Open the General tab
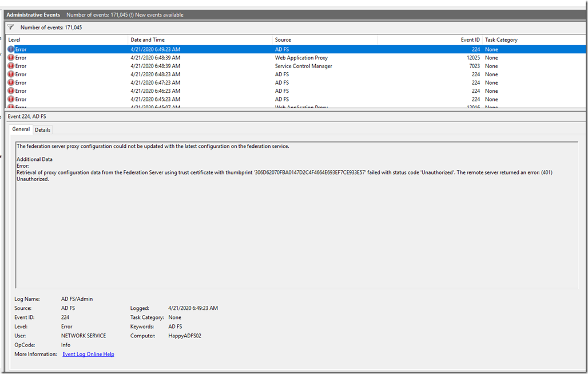 [21, 129]
